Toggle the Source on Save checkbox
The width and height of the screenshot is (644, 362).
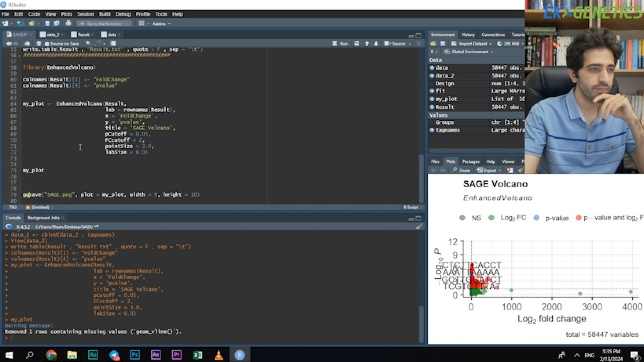47,44
